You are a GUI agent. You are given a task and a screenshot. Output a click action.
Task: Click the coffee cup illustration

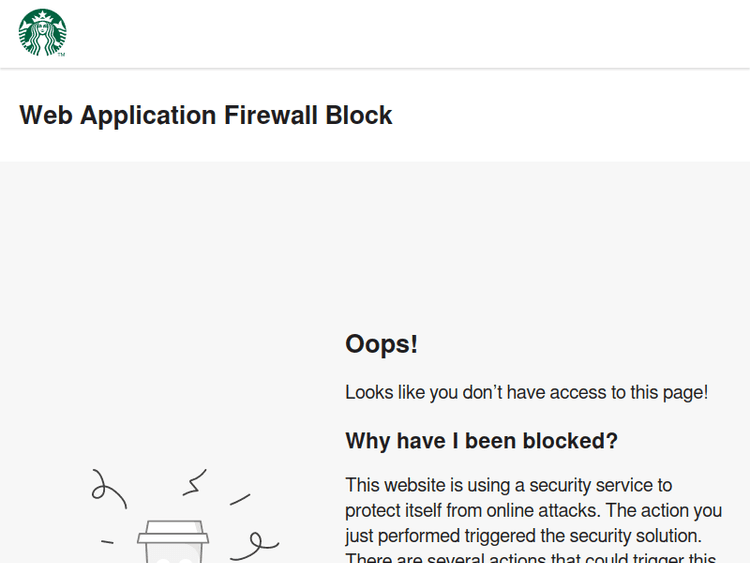(173, 544)
